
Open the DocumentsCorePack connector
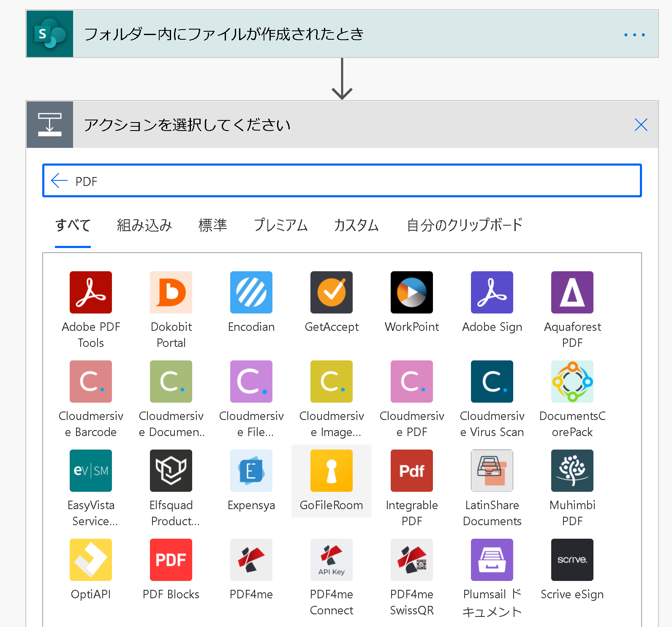[572, 382]
